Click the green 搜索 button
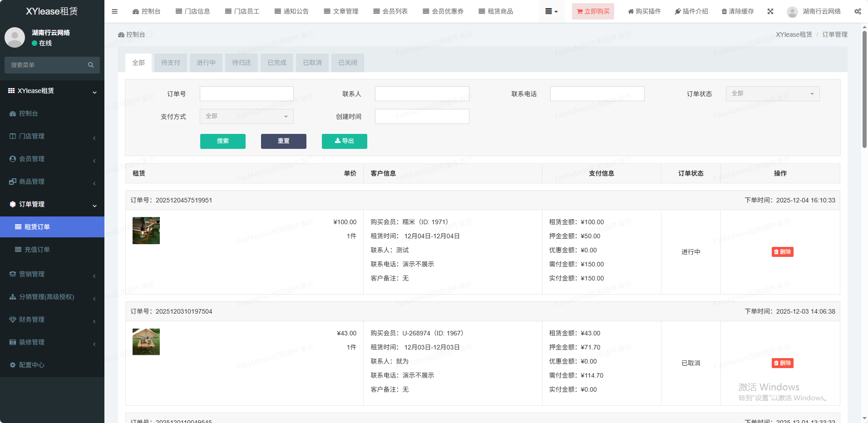Image resolution: width=868 pixels, height=423 pixels. (x=222, y=141)
